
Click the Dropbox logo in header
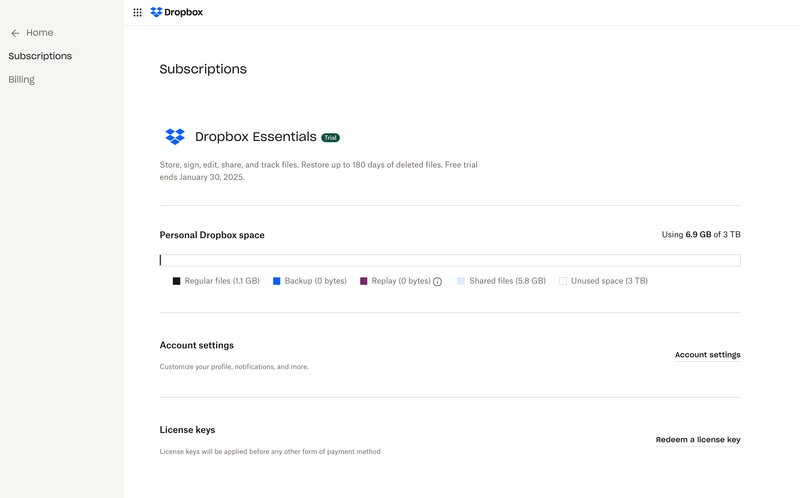tap(176, 13)
